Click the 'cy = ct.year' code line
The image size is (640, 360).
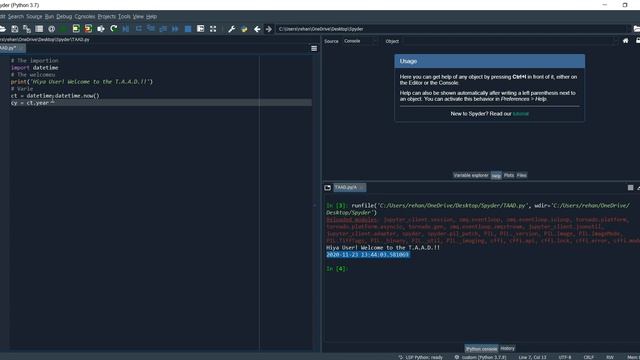click(30, 103)
